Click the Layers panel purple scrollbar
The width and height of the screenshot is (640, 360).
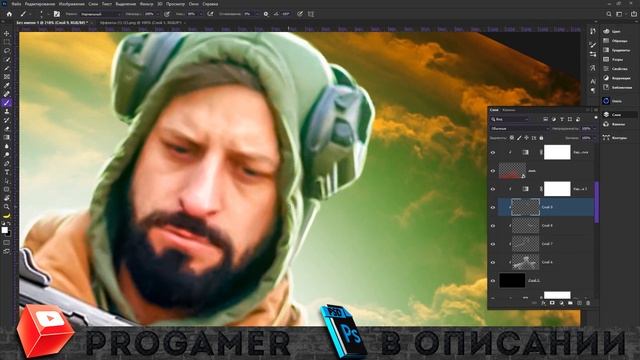coord(597,202)
